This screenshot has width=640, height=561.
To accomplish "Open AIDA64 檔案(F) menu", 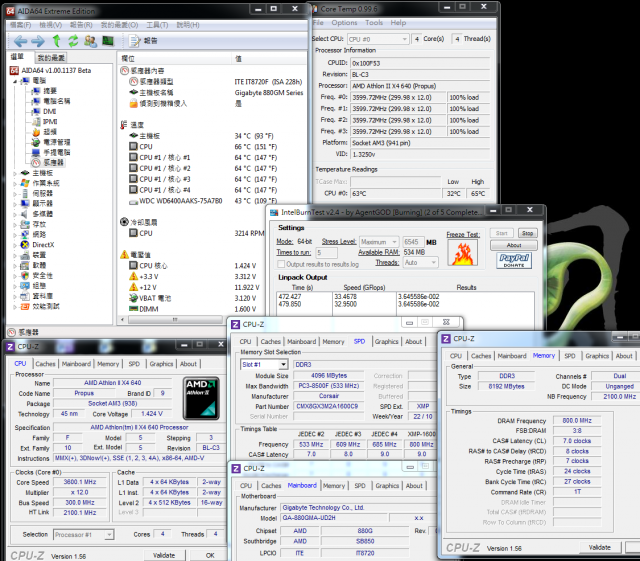I will (x=20, y=25).
